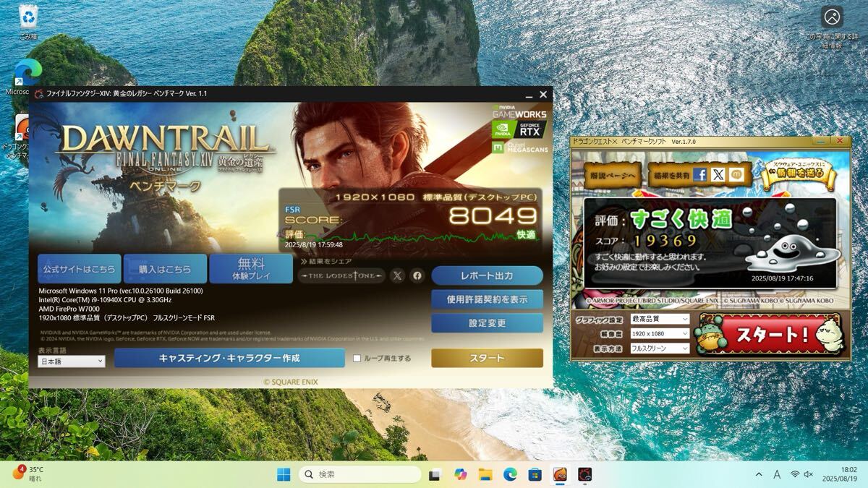868x488 pixels.
Task: Click the 公式サイトはこちら button
Action: (80, 269)
